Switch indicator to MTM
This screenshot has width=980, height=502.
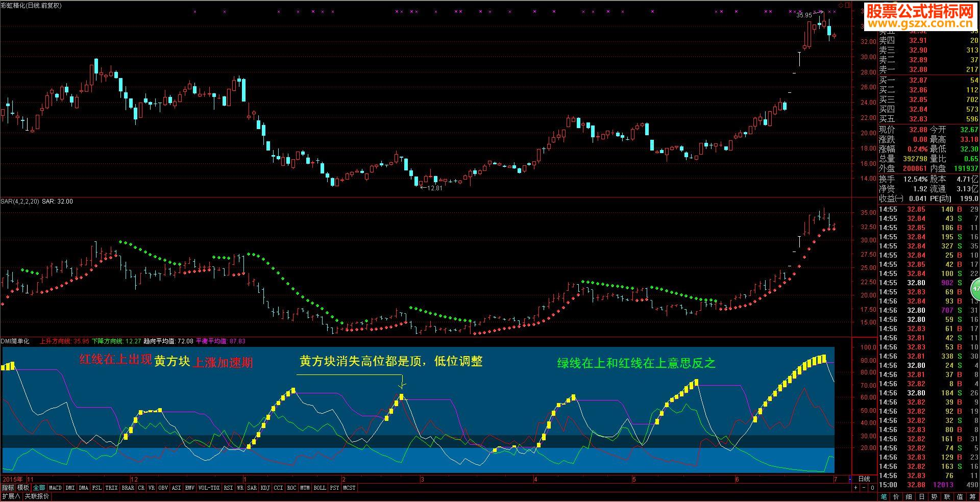point(305,488)
